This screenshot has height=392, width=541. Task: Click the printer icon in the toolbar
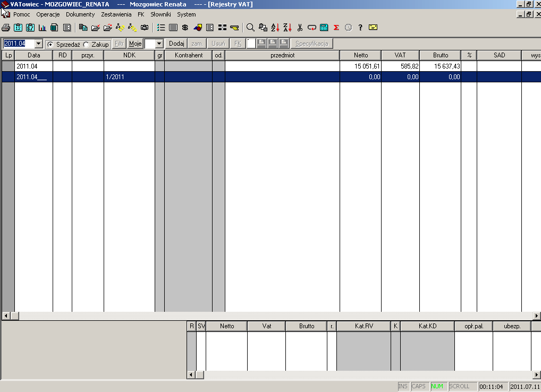pyautogui.click(x=6, y=28)
